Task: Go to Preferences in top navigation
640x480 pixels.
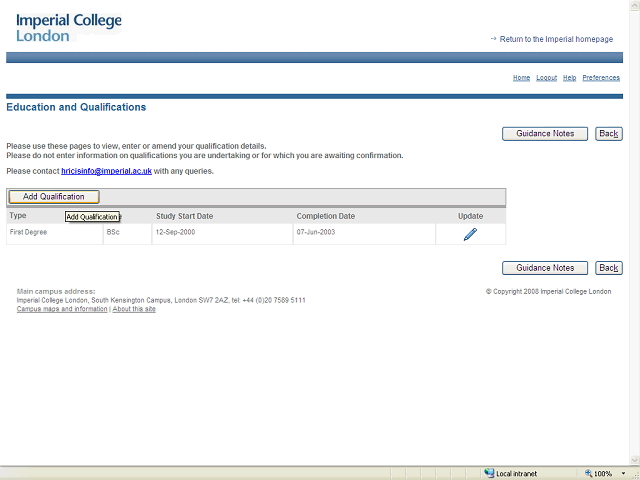Action: click(601, 78)
